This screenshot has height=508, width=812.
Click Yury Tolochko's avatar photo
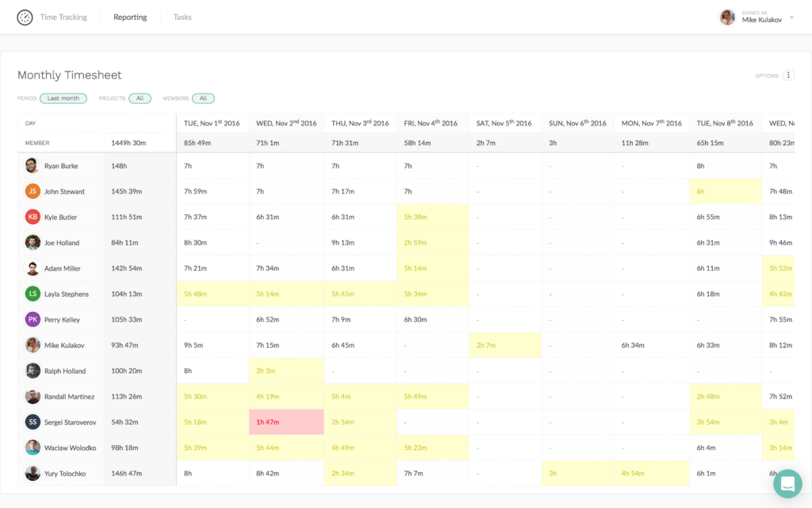[x=32, y=473]
